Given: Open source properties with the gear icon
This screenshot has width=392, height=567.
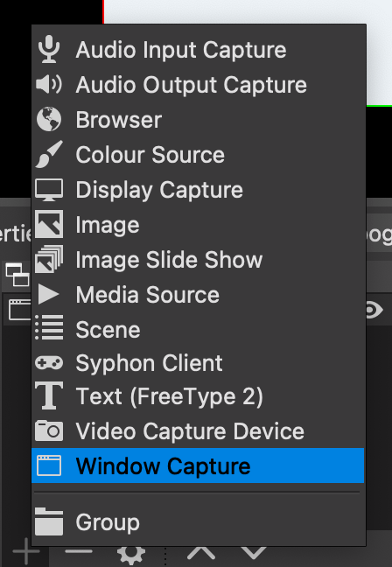Looking at the screenshot, I should click(x=131, y=556).
